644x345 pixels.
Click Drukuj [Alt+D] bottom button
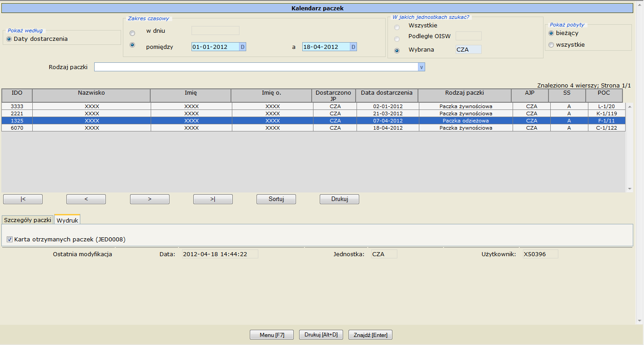321,335
